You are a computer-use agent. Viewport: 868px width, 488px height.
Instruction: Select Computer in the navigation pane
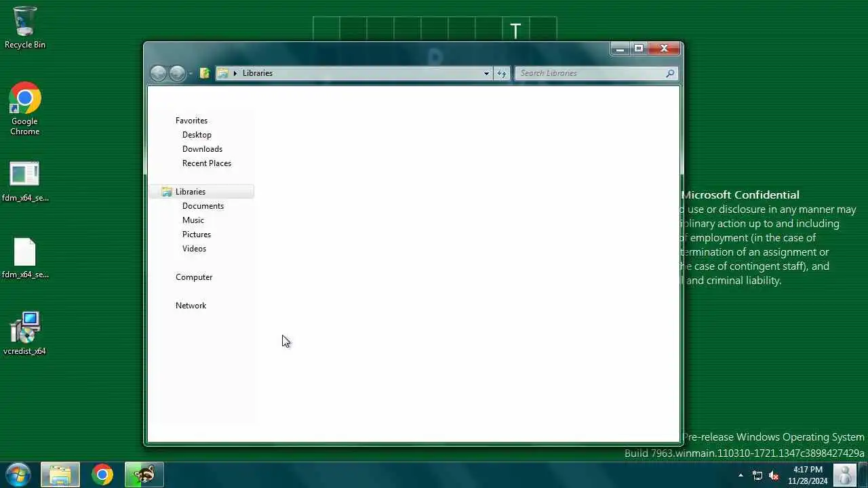[x=194, y=277]
